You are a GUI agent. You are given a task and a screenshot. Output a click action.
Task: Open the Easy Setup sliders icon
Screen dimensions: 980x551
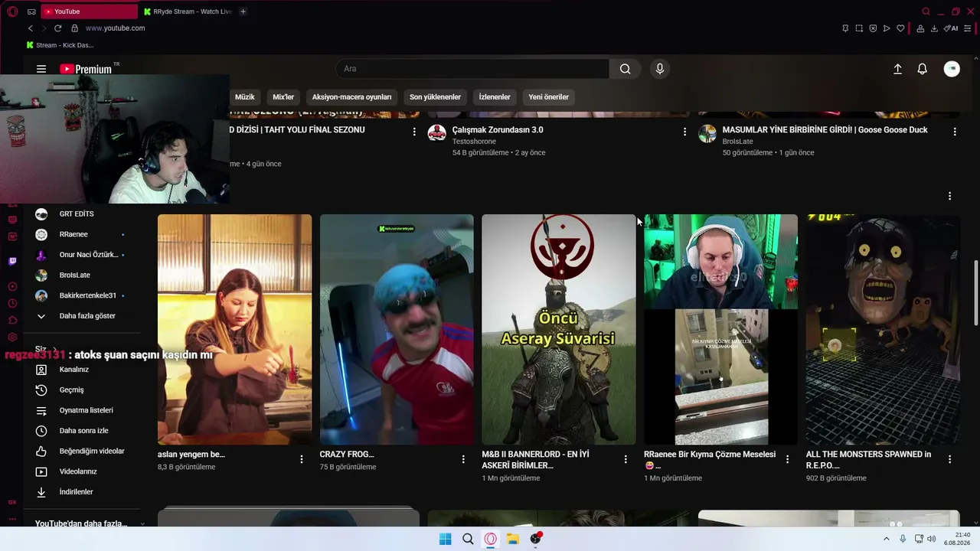[969, 28]
